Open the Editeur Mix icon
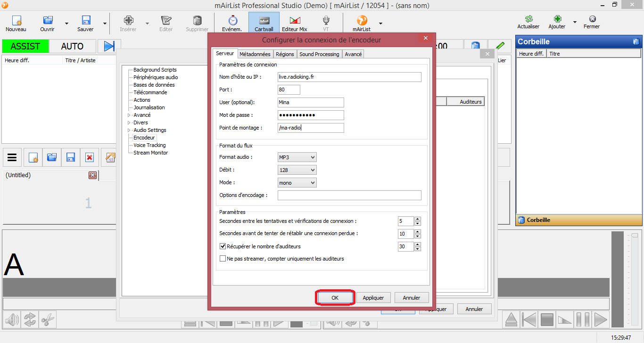 (x=295, y=20)
